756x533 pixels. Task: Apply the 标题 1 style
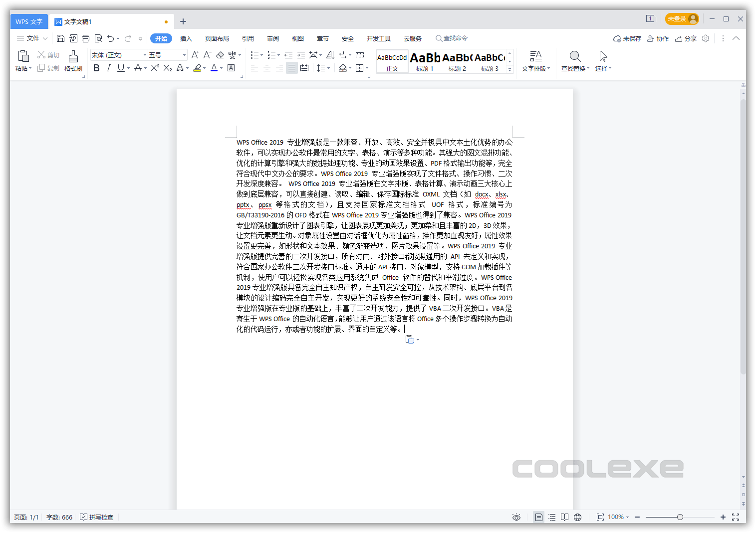425,61
